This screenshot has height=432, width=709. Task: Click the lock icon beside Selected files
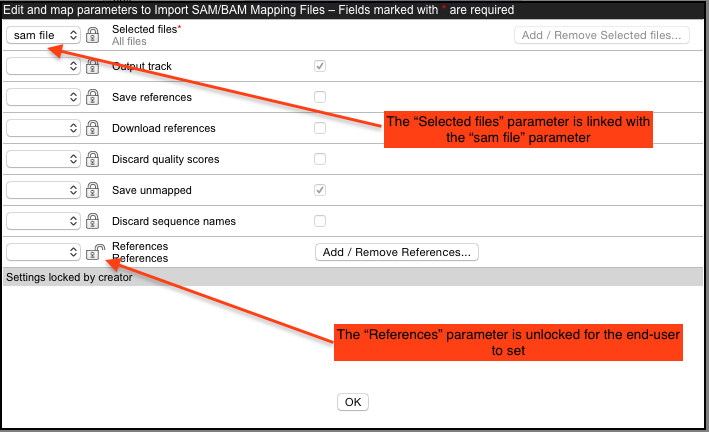point(93,35)
